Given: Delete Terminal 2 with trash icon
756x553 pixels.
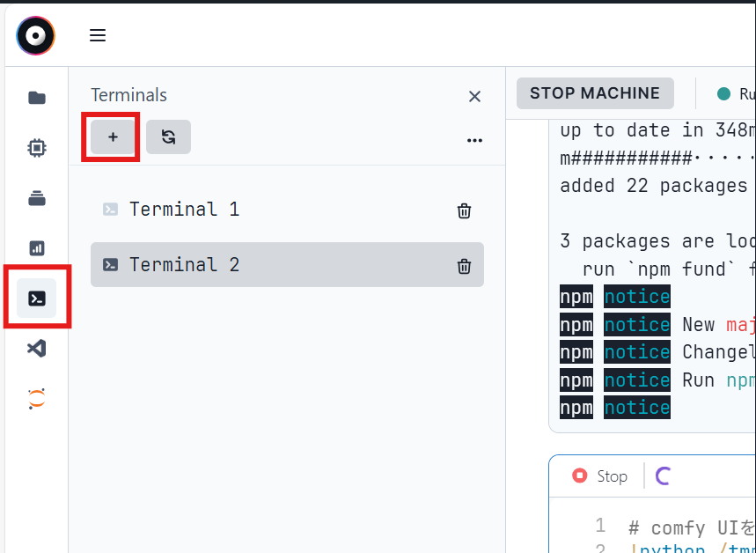Looking at the screenshot, I should pos(464,266).
